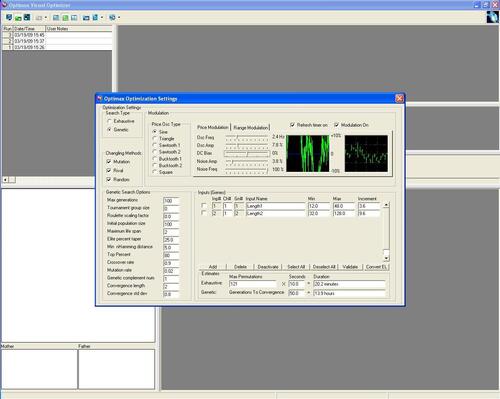The image size is (500, 399).
Task: Click the DC Bias slider
Action: point(247,153)
